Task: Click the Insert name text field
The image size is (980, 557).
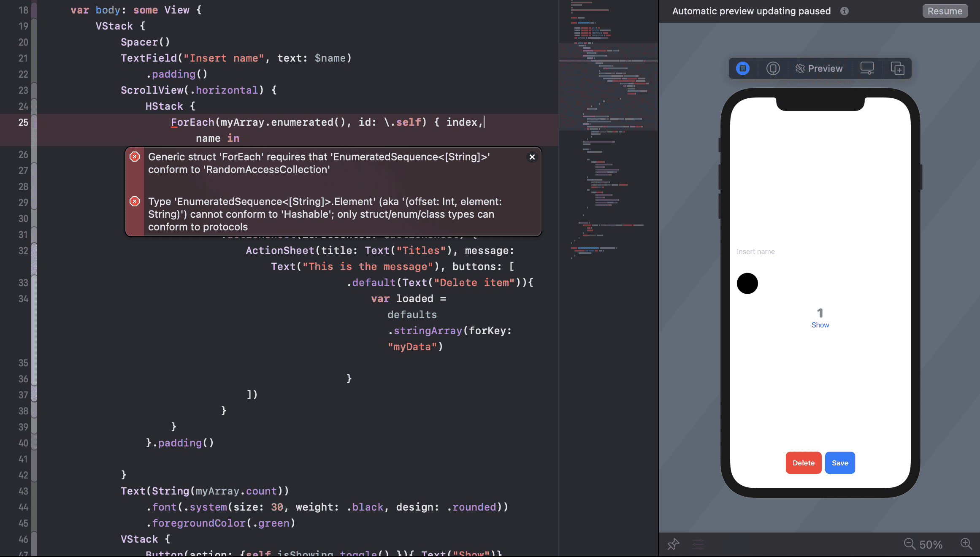Action: pos(755,251)
